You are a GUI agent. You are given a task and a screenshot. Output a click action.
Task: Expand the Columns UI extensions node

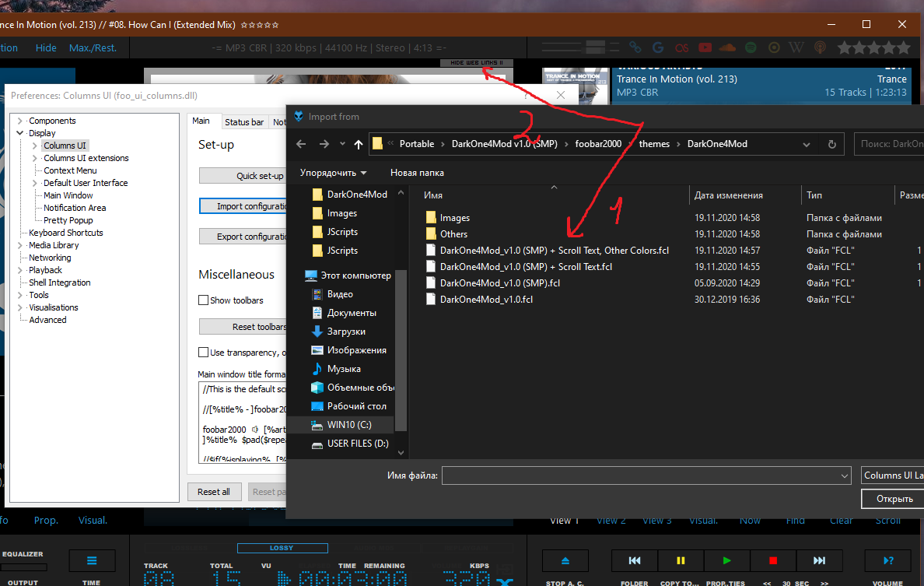click(x=35, y=158)
